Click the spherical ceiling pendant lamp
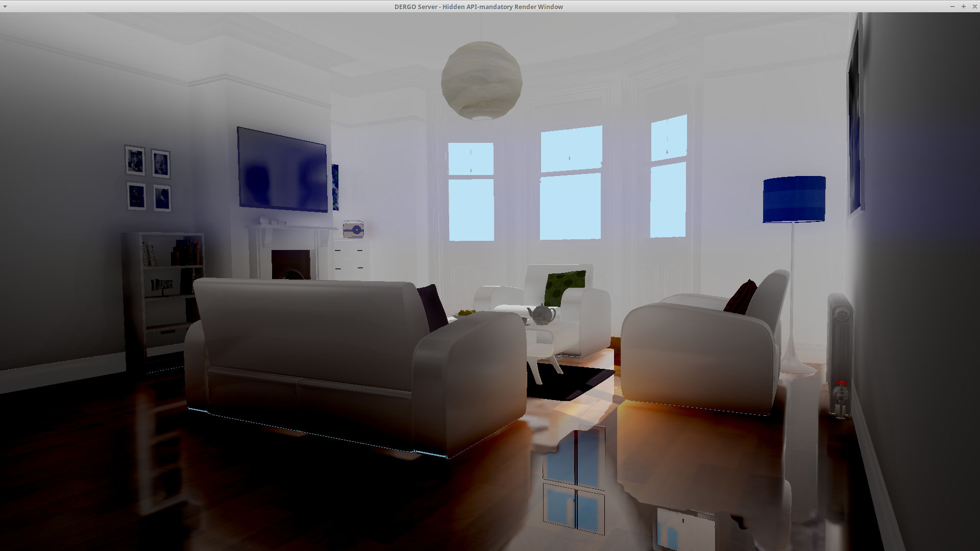Screen dimensions: 980x551 [481, 80]
